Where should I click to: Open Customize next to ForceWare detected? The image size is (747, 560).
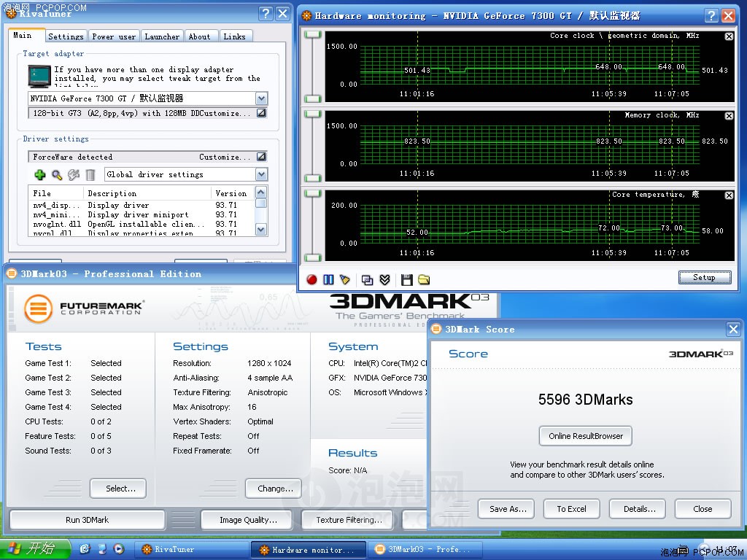pos(262,157)
